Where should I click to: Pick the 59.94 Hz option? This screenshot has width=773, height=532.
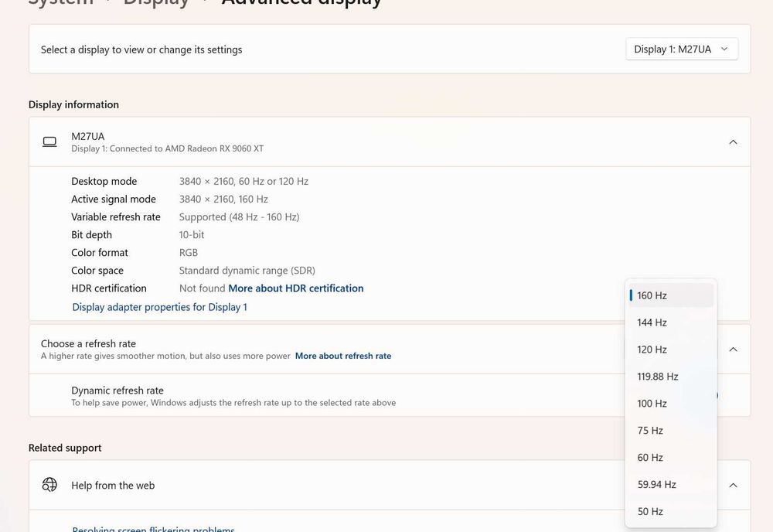(x=671, y=485)
